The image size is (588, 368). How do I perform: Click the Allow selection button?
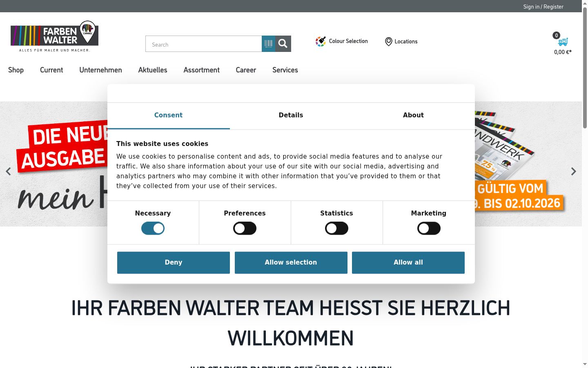(x=291, y=263)
